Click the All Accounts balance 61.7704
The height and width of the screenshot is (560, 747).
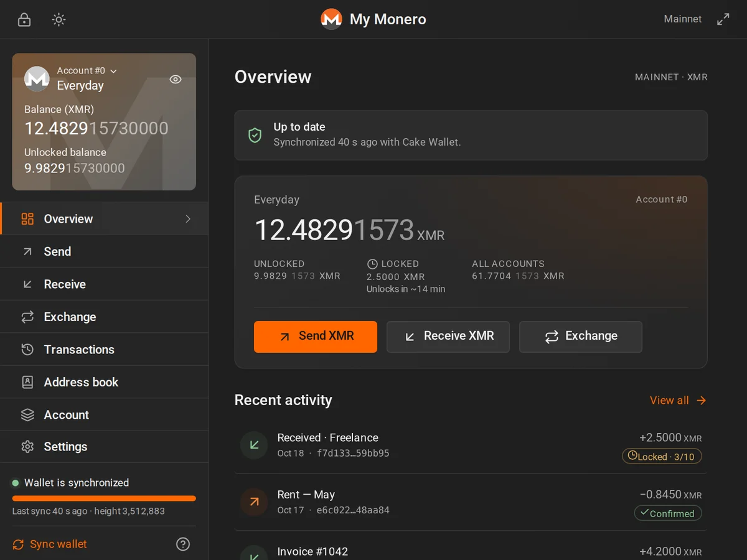coord(518,276)
